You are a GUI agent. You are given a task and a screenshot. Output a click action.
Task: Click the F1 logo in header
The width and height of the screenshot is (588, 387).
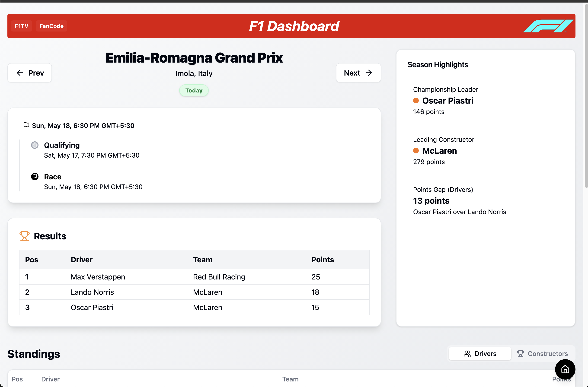click(x=548, y=26)
